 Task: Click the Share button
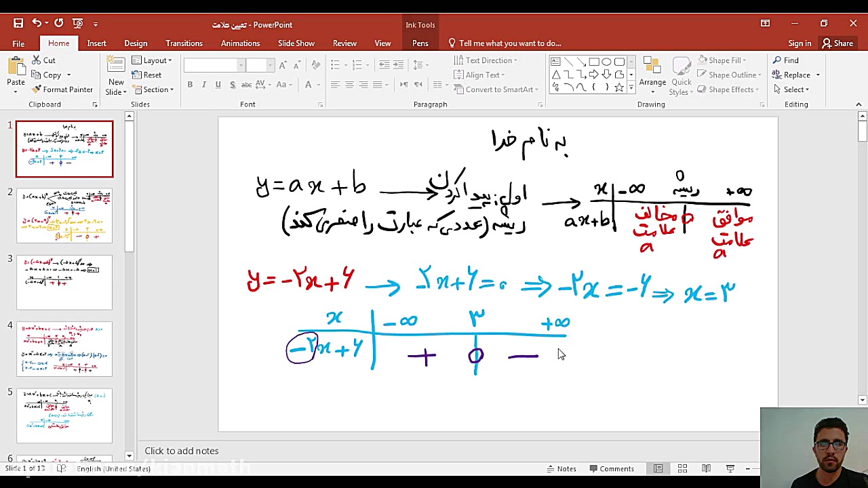[x=838, y=43]
